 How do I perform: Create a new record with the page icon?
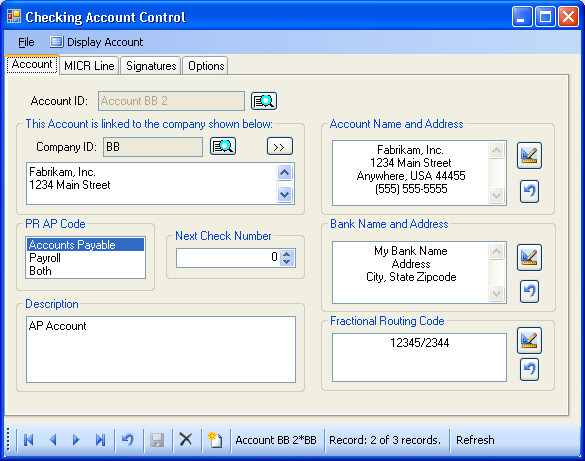coord(215,440)
